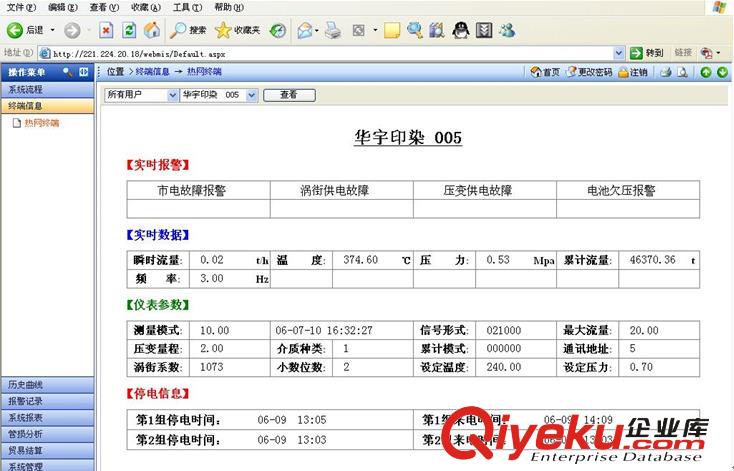Open the Edit (编辑) menu
The height and width of the screenshot is (471, 734).
pos(63,7)
